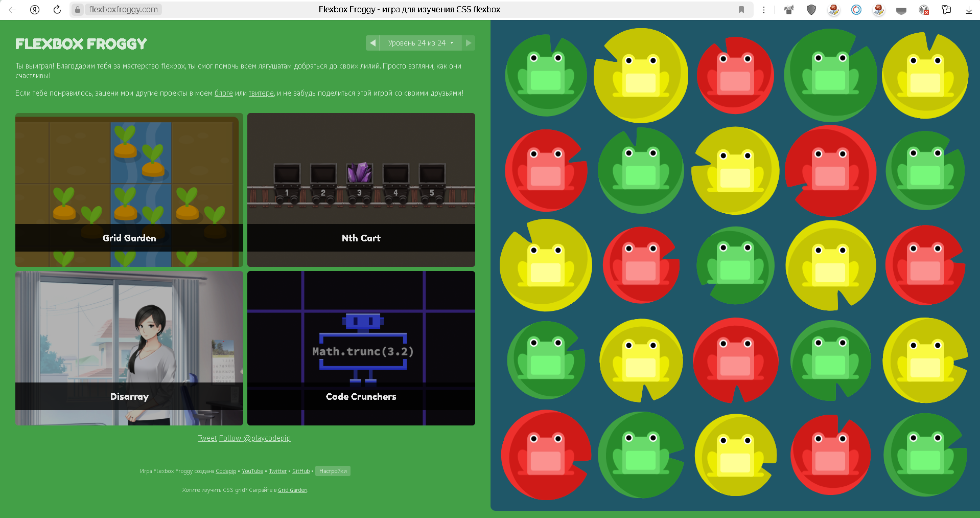Click the padlock site security icon
The height and width of the screenshot is (518, 980).
tap(78, 9)
